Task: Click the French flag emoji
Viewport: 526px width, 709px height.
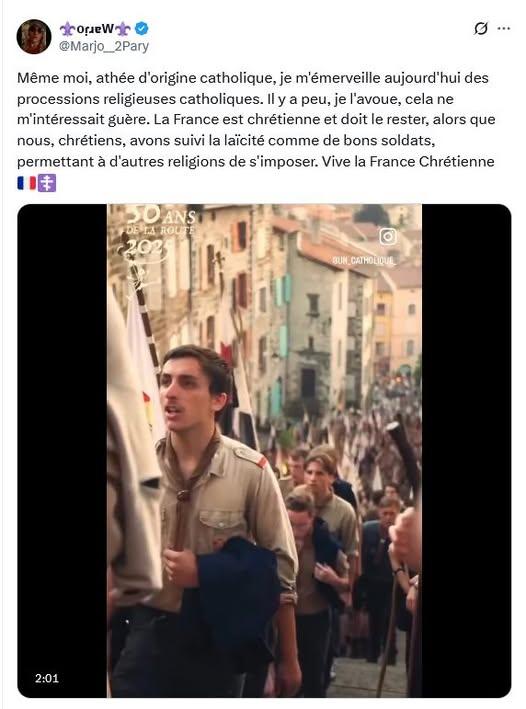Action: coord(27,183)
